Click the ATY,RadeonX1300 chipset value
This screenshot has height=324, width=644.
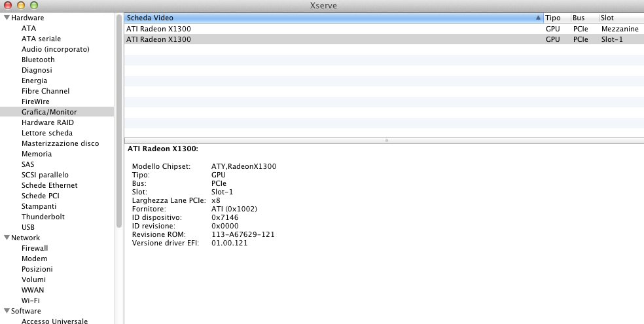tap(243, 166)
